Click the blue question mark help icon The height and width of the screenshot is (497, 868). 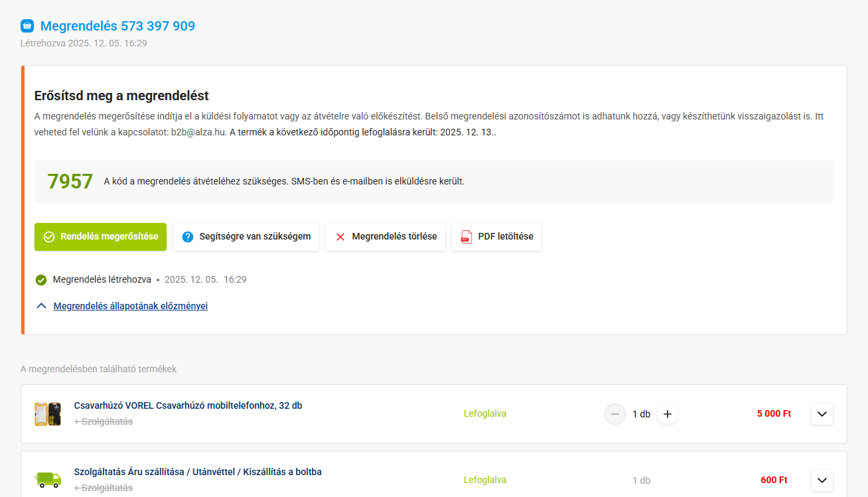tap(187, 237)
